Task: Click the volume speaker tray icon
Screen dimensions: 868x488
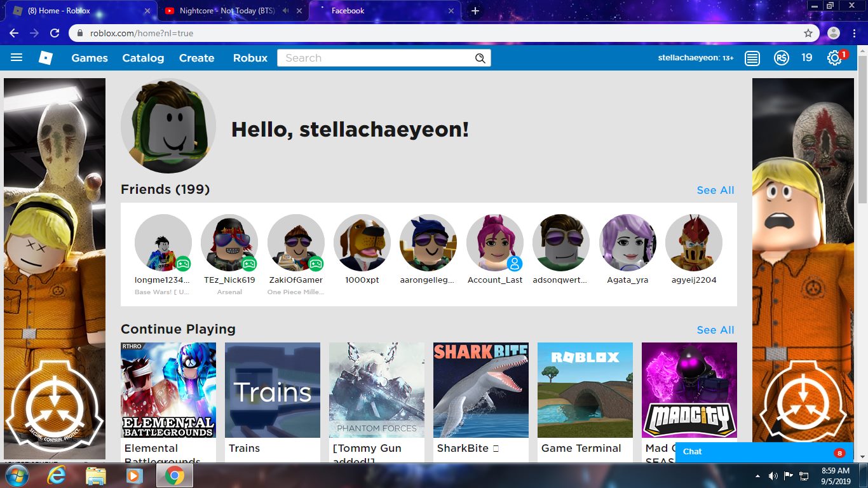Action: (773, 476)
